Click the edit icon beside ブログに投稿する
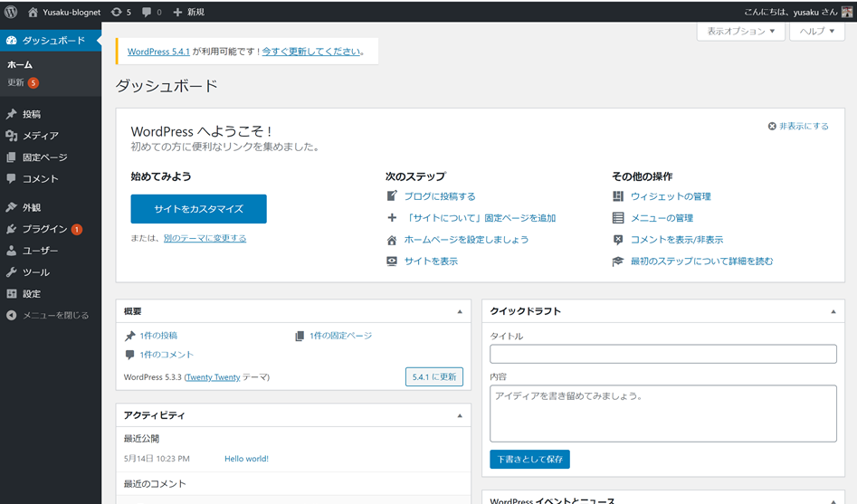The width and height of the screenshot is (857, 504). pos(392,195)
